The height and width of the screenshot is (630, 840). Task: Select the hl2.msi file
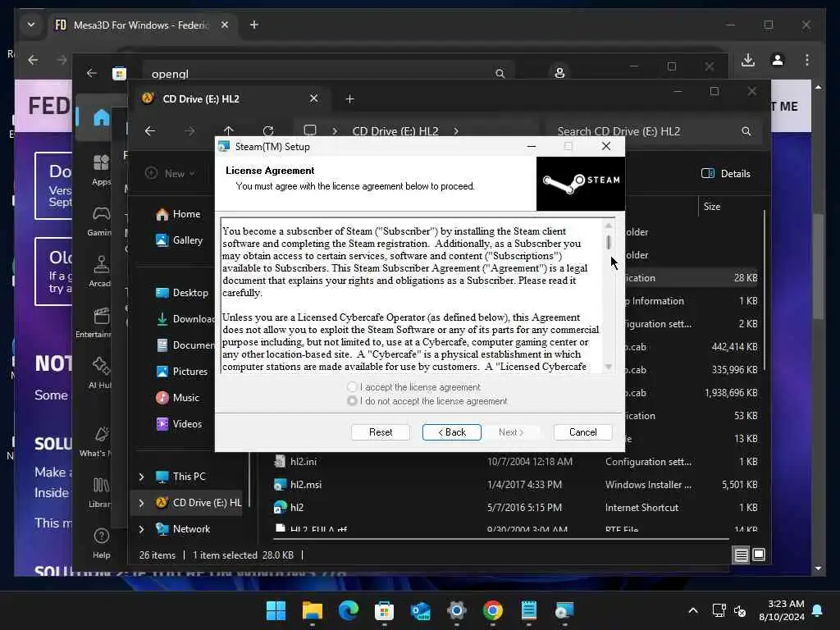[305, 484]
